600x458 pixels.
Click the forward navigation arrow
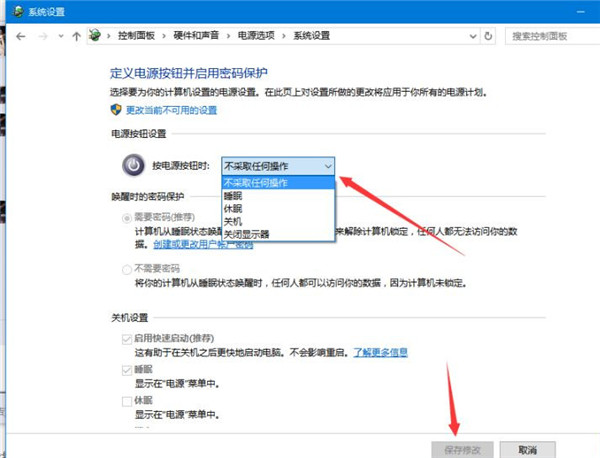(x=45, y=36)
